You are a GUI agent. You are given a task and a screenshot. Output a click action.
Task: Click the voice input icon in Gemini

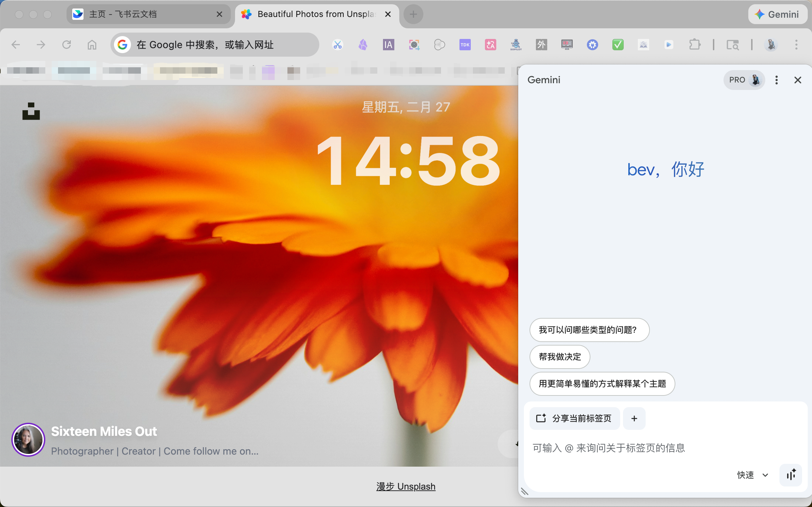pos(791,475)
